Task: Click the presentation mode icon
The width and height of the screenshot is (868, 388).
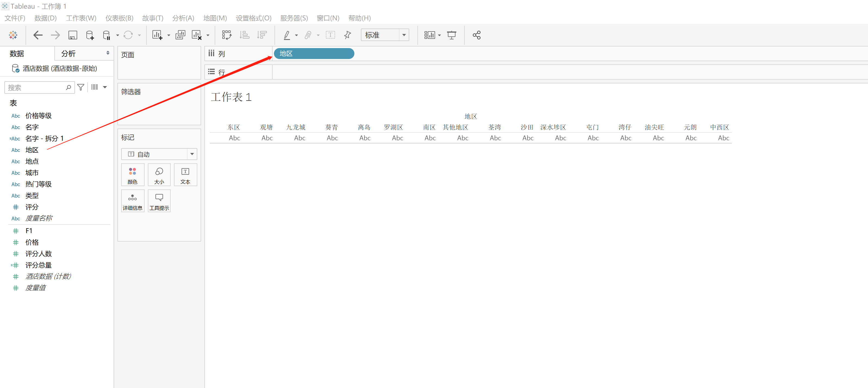Action: tap(451, 35)
